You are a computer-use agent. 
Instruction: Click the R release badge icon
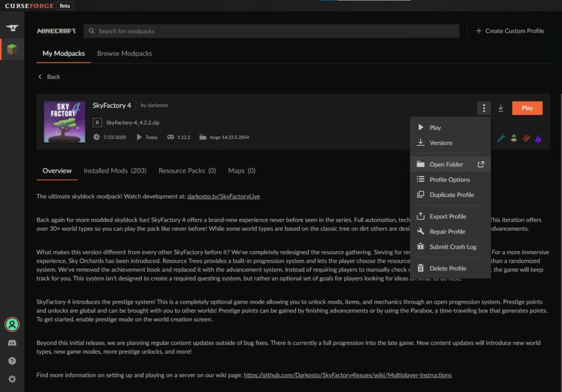[x=97, y=122]
